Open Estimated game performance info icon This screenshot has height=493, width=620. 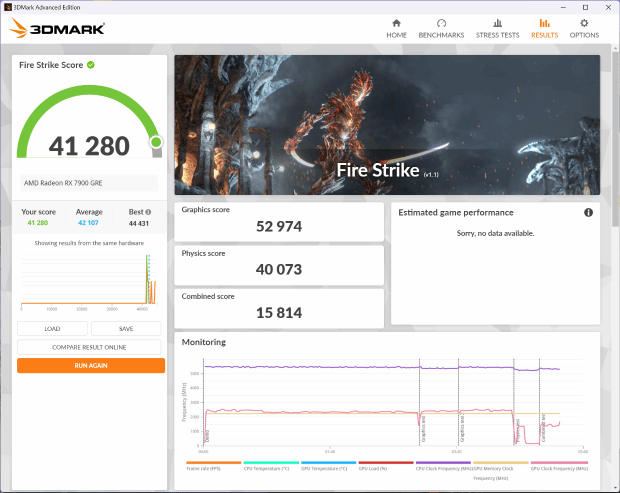(588, 213)
